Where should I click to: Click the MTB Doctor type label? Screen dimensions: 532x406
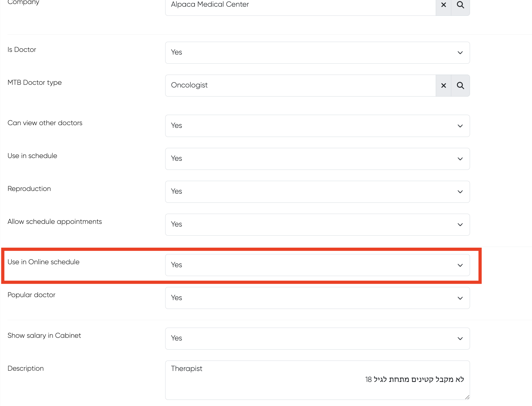35,83
